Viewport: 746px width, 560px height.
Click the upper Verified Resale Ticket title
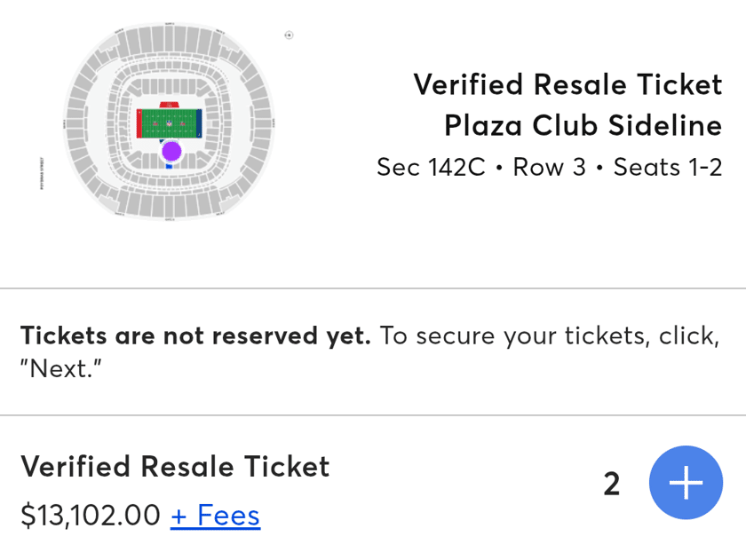click(568, 84)
